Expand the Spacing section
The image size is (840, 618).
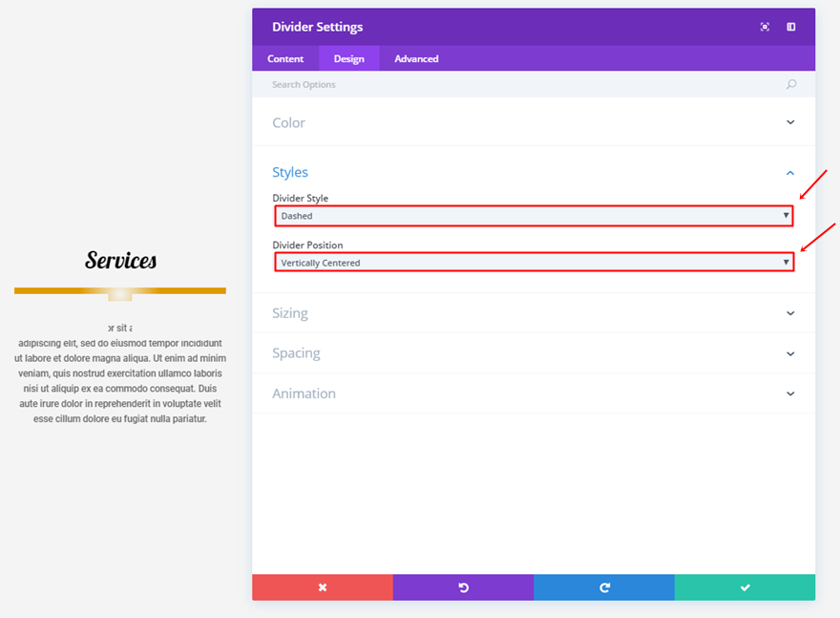click(x=534, y=353)
